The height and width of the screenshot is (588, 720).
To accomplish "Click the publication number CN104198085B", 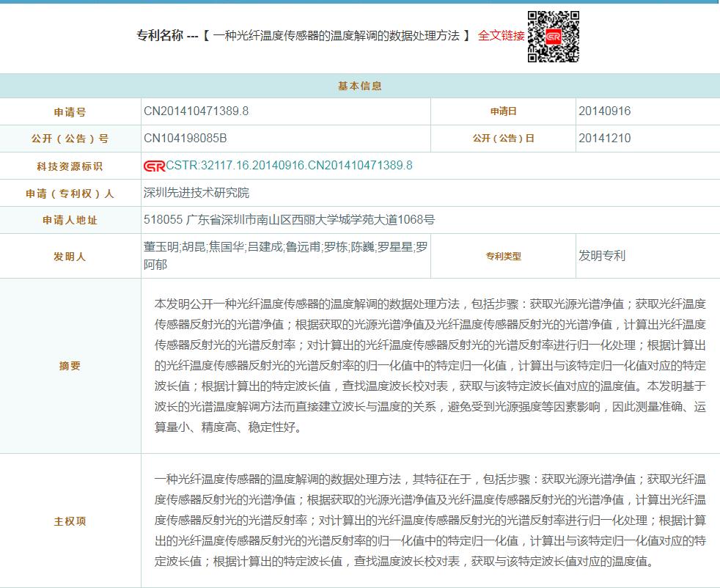I will (185, 139).
